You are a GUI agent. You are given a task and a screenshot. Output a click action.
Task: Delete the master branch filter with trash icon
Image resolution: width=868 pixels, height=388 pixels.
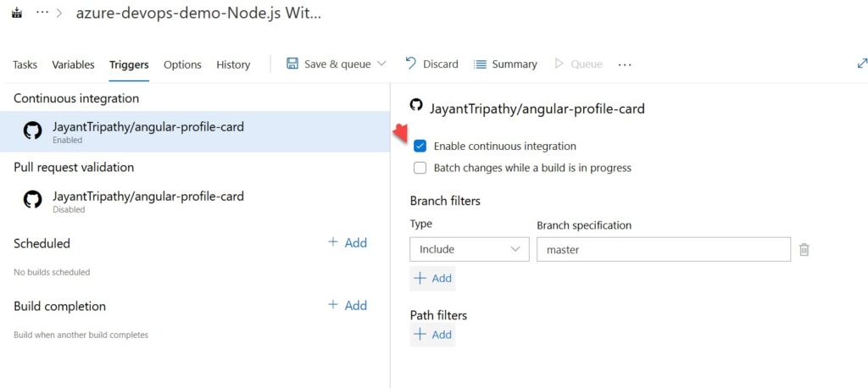pyautogui.click(x=804, y=250)
